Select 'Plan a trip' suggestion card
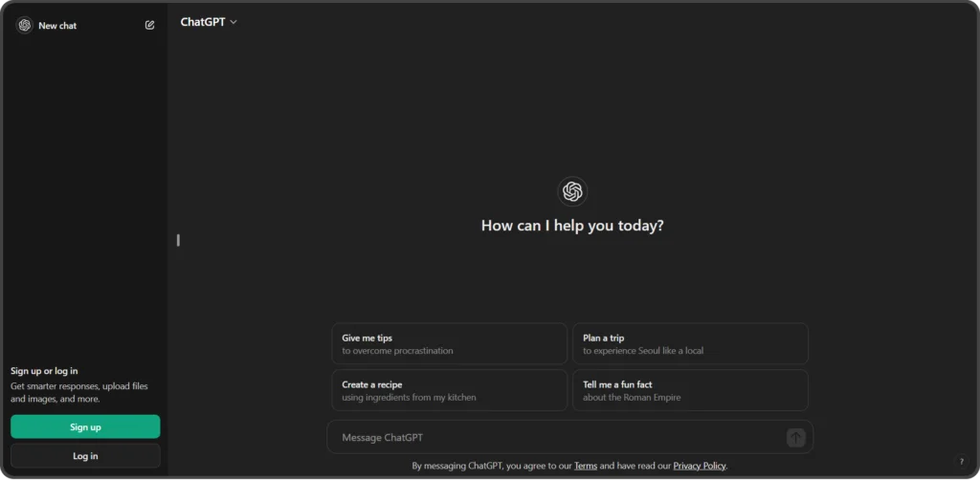The image size is (980, 480). click(691, 344)
